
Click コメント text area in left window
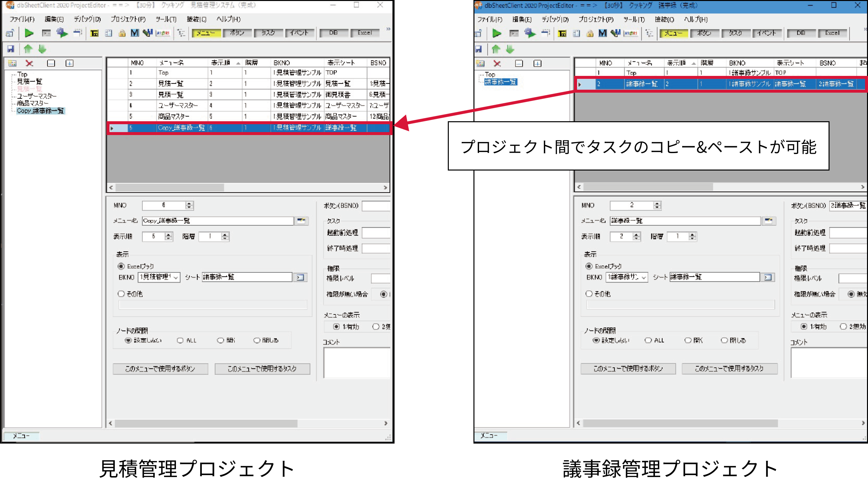(357, 363)
